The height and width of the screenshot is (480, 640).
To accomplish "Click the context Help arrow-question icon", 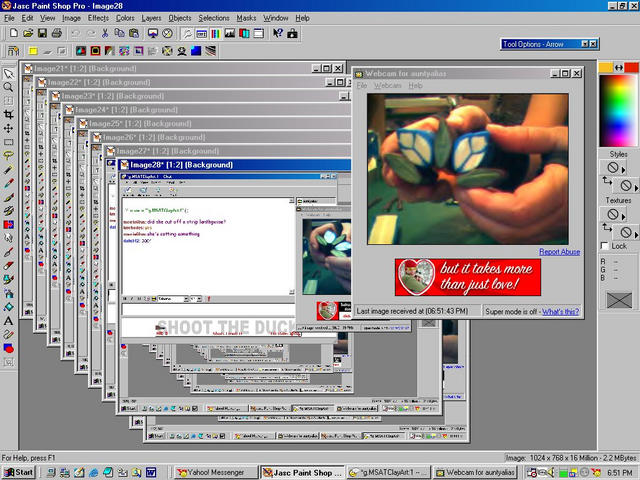I will tap(278, 33).
